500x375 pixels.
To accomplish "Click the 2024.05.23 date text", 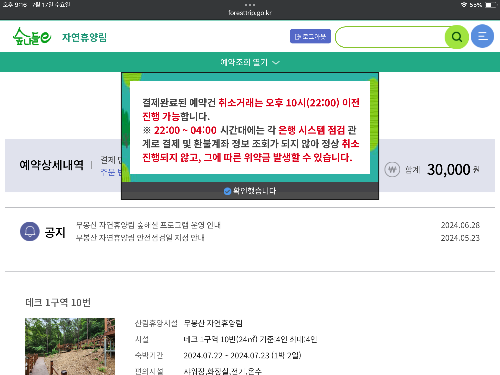I will click(x=460, y=238).
